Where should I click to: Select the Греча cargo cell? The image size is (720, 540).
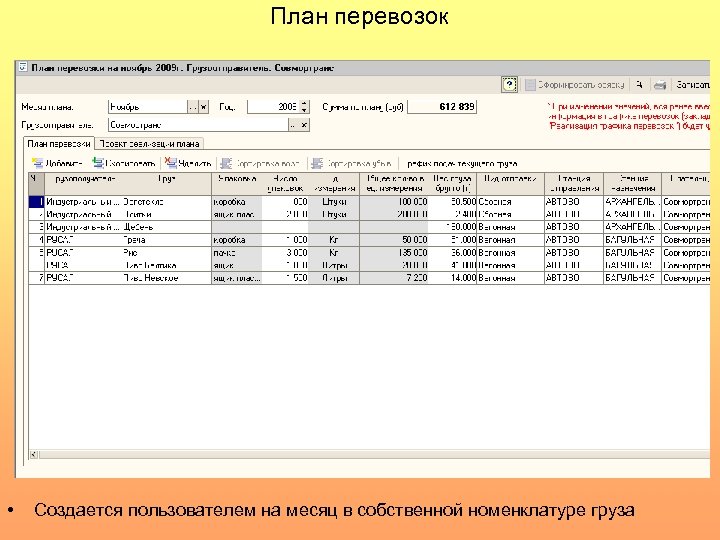click(167, 240)
